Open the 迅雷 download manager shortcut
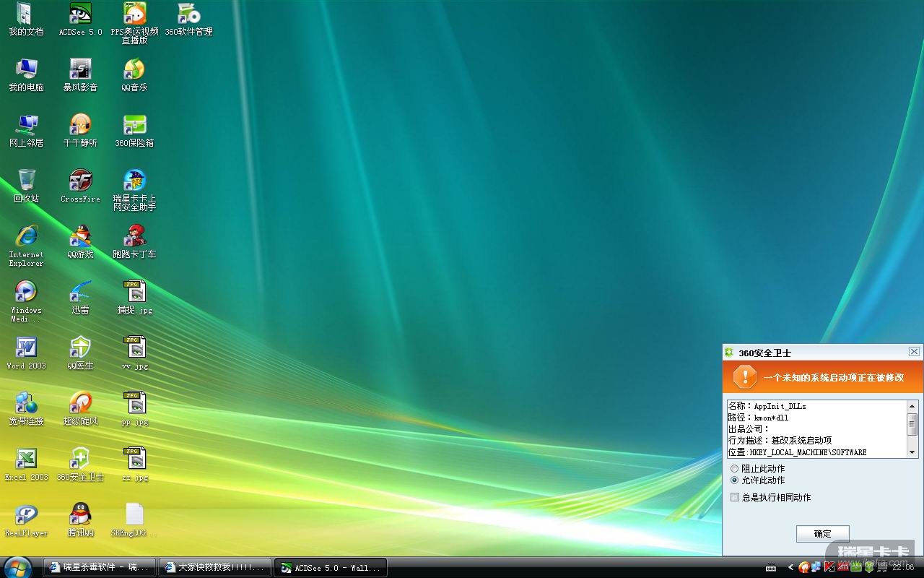The height and width of the screenshot is (578, 924). click(80, 298)
